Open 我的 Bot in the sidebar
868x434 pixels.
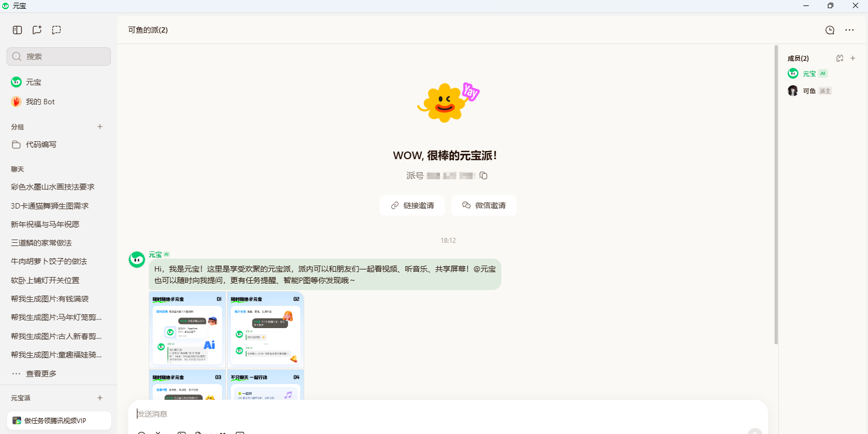(40, 102)
